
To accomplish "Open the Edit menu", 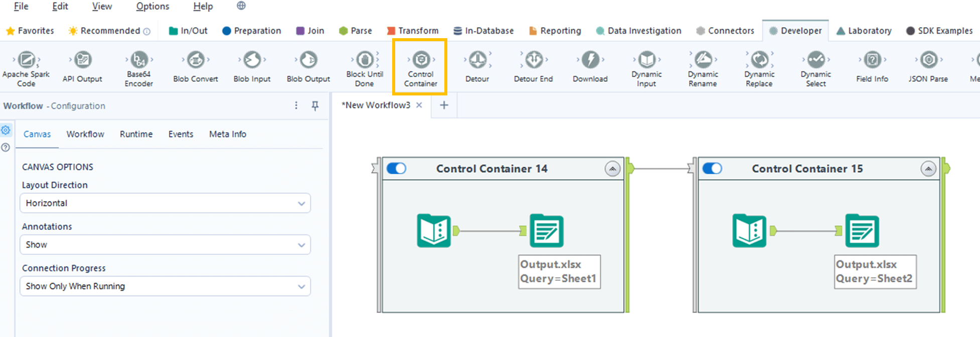I will click(60, 6).
